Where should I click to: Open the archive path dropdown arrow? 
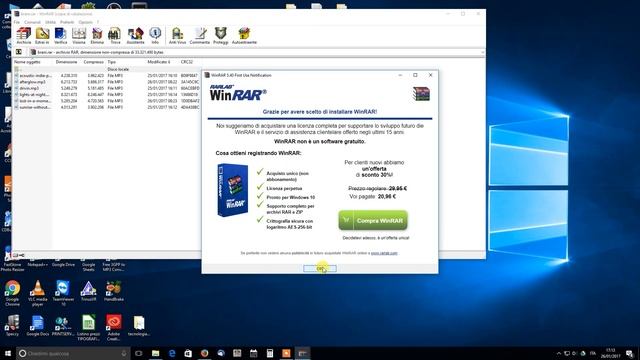(482, 52)
